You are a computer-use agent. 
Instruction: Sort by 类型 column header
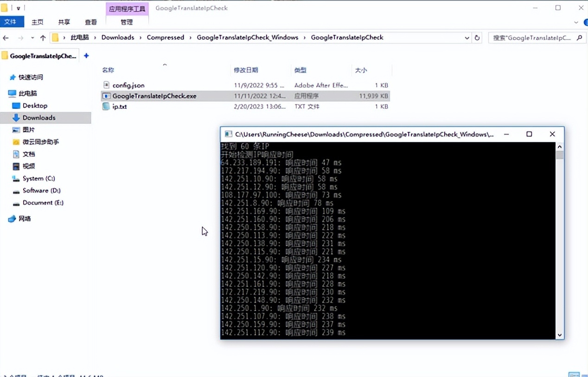pos(300,70)
